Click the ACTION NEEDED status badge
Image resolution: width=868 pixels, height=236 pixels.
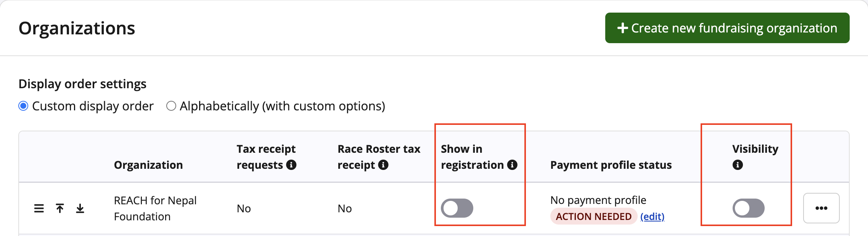(593, 217)
